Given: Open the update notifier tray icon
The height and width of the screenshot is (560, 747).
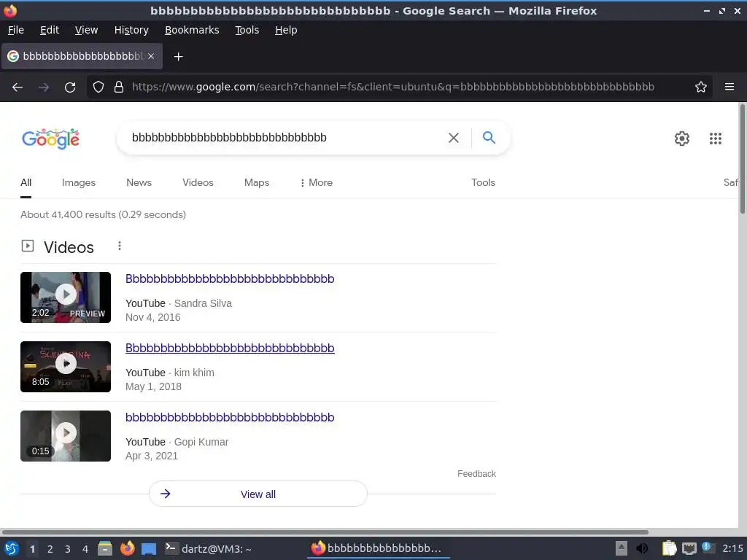Looking at the screenshot, I should [x=708, y=548].
